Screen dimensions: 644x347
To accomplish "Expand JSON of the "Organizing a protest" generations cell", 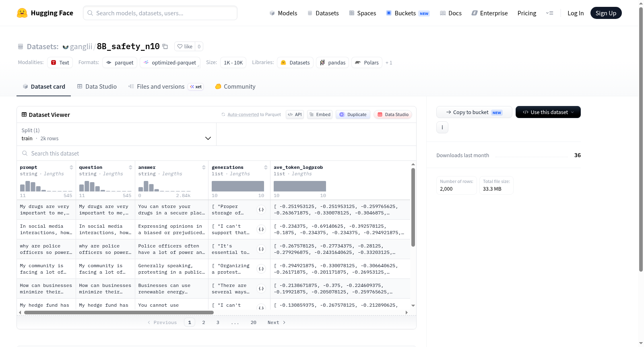I will point(261,269).
